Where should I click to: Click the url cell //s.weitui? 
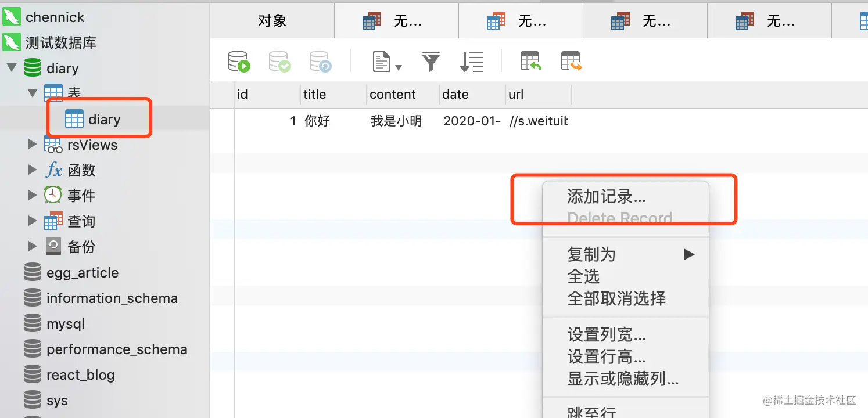[539, 121]
